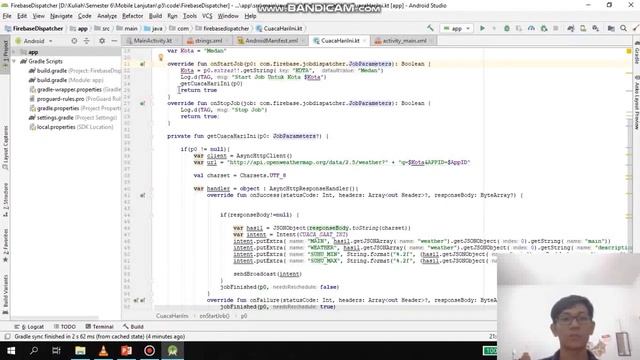Close the CuacaHariIni.kt tab
Screen dimensions: 640x360
pyautogui.click(x=364, y=41)
